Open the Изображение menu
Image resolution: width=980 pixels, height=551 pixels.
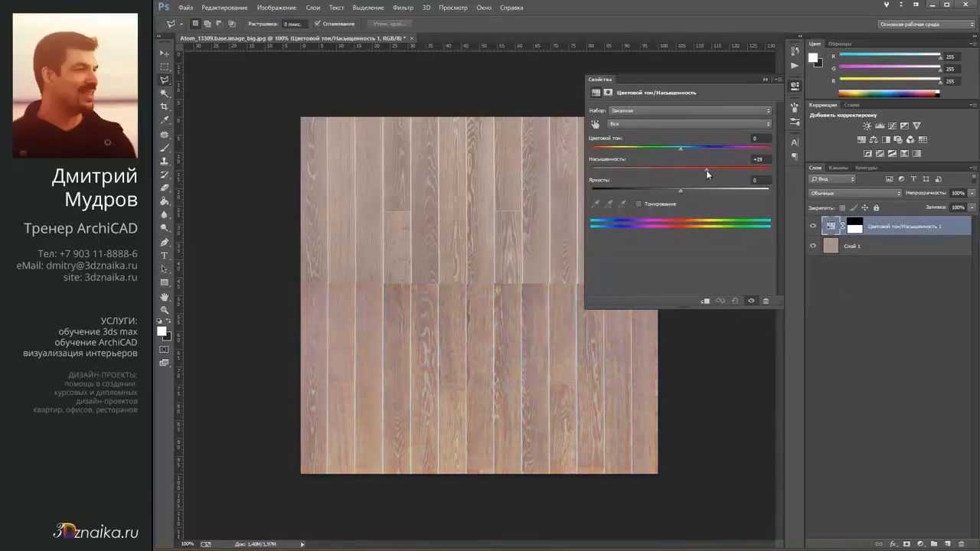[276, 8]
